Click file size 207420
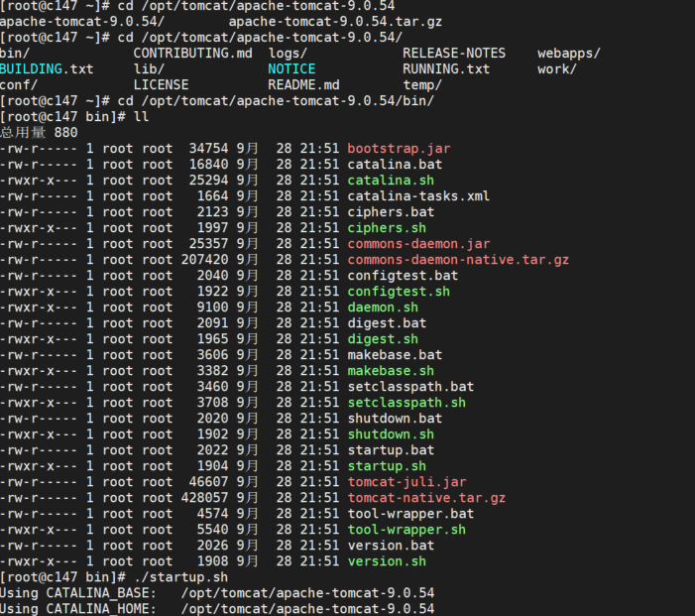Image resolution: width=695 pixels, height=616 pixels. tap(205, 260)
